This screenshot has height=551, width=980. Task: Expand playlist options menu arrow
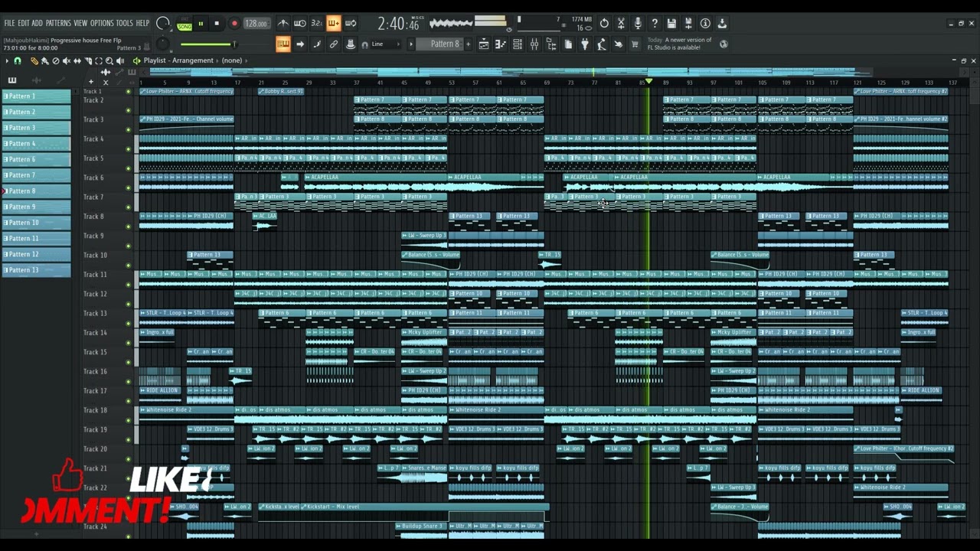coord(8,60)
